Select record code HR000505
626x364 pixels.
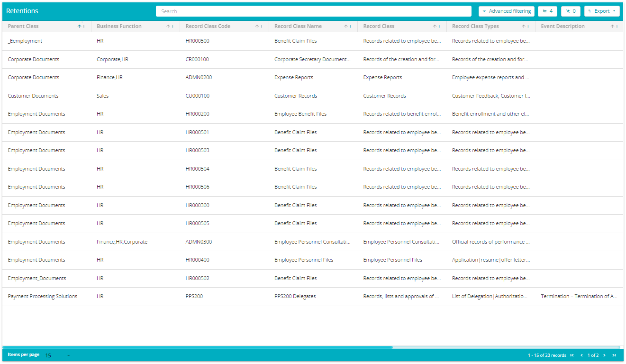[198, 224]
